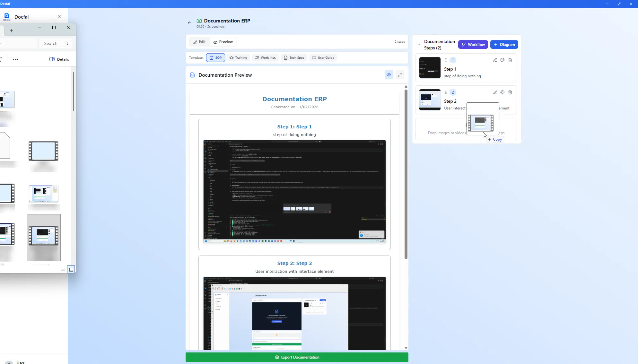638x364 pixels.
Task: Click the file explorer Search field
Action: 56,43
